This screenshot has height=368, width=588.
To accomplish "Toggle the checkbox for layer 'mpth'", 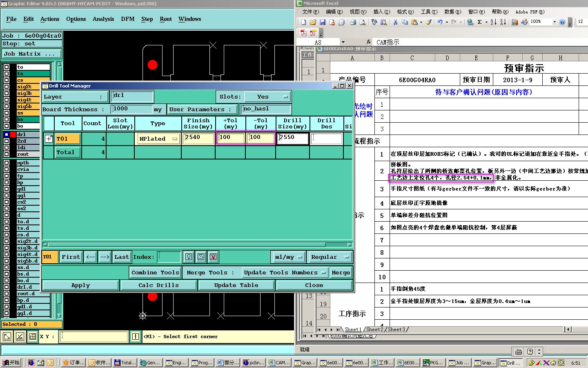I will pyautogui.click(x=7, y=163).
